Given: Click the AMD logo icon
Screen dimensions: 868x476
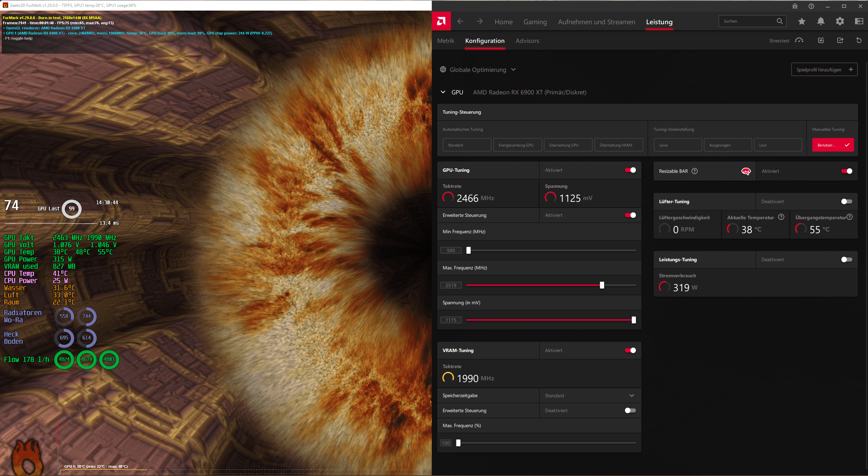Looking at the screenshot, I should tap(441, 22).
